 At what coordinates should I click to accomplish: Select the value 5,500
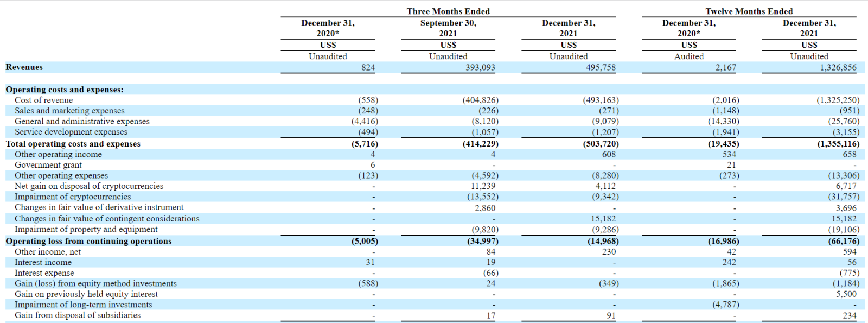(x=846, y=294)
